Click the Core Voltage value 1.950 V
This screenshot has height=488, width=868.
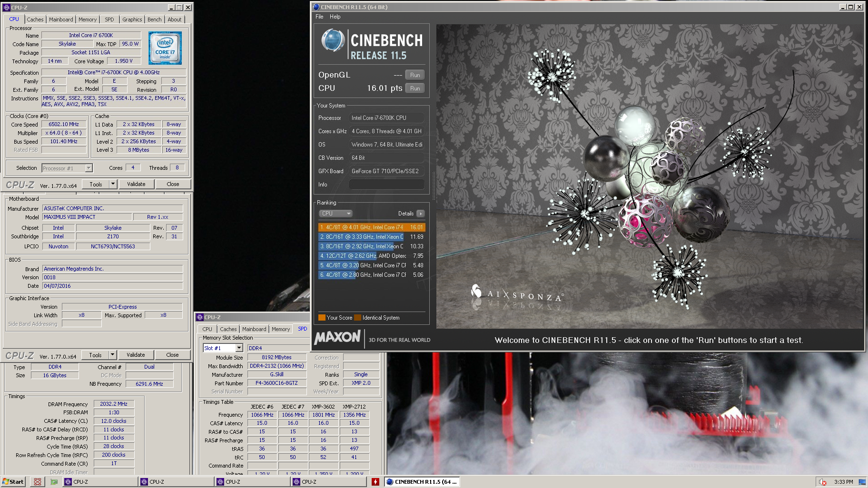pos(124,61)
